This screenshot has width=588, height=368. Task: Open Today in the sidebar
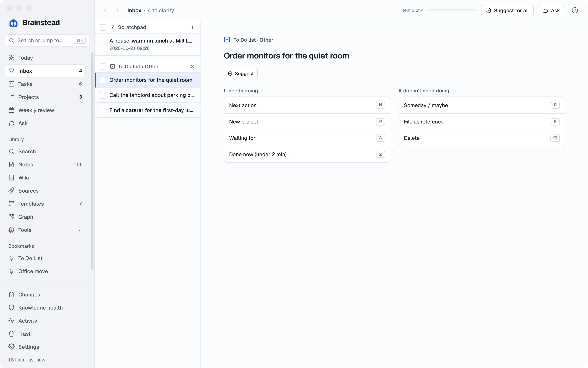45,58
